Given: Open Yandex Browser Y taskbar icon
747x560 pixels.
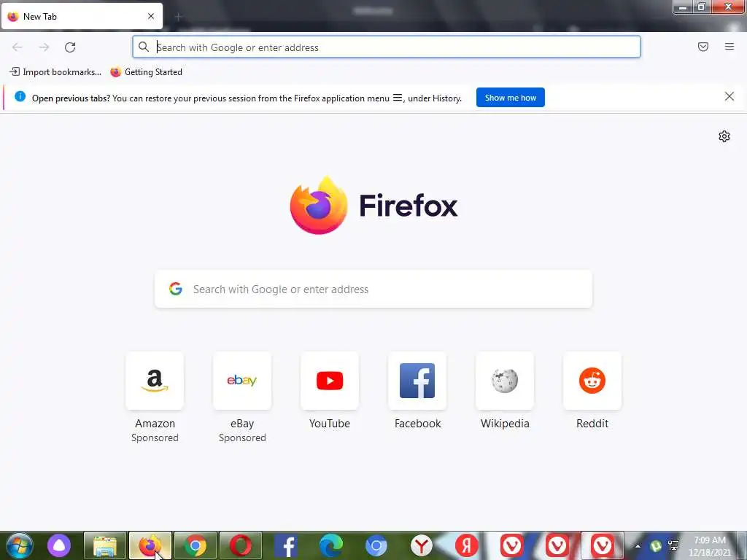Looking at the screenshot, I should pyautogui.click(x=421, y=545).
